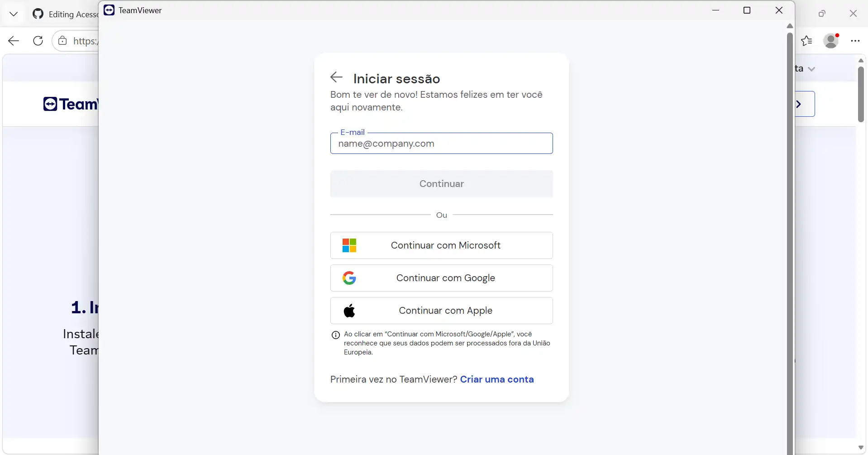Reload the browser page
The height and width of the screenshot is (455, 868).
pyautogui.click(x=38, y=41)
